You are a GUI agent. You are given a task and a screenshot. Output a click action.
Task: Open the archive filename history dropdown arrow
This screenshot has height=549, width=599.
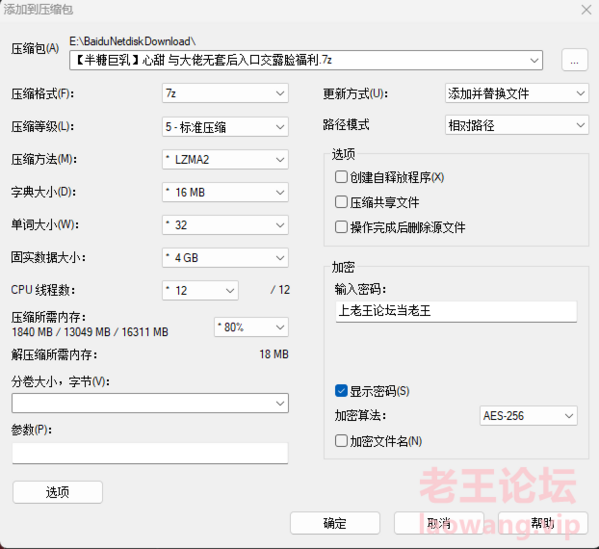(534, 60)
